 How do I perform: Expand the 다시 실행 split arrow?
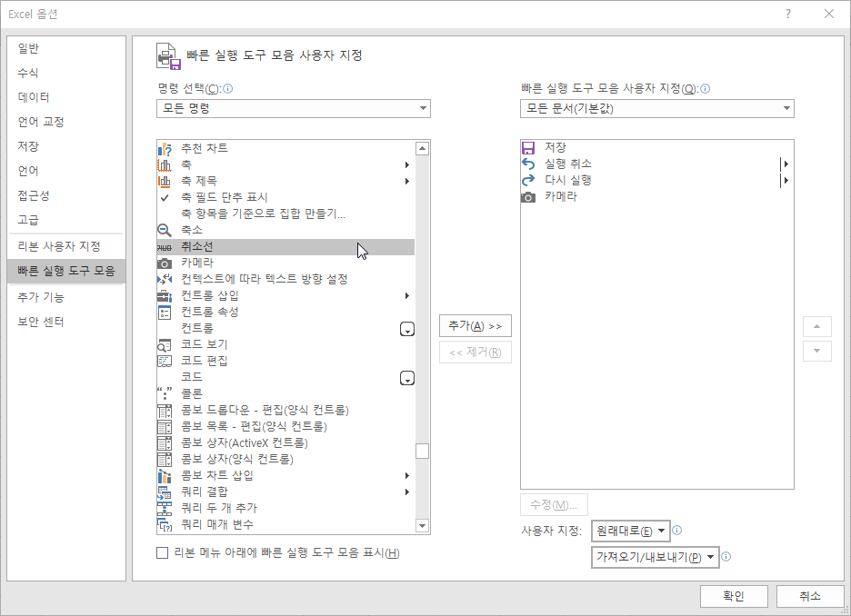click(785, 181)
